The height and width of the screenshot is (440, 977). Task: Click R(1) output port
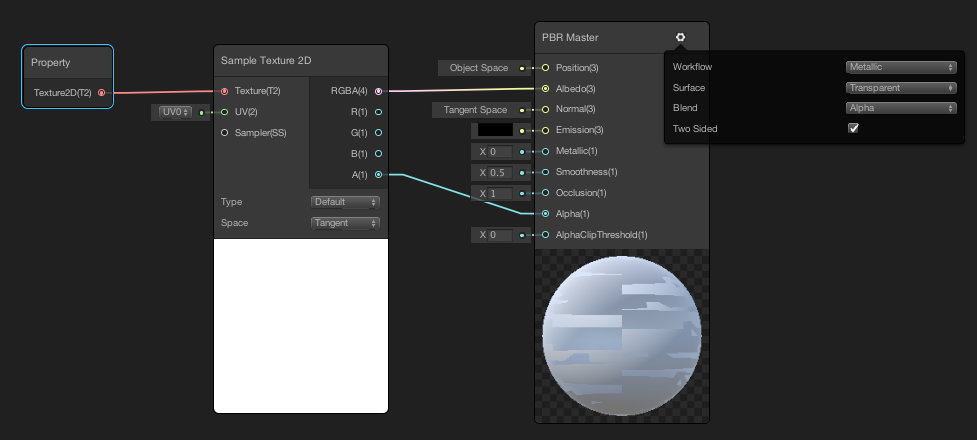click(378, 112)
